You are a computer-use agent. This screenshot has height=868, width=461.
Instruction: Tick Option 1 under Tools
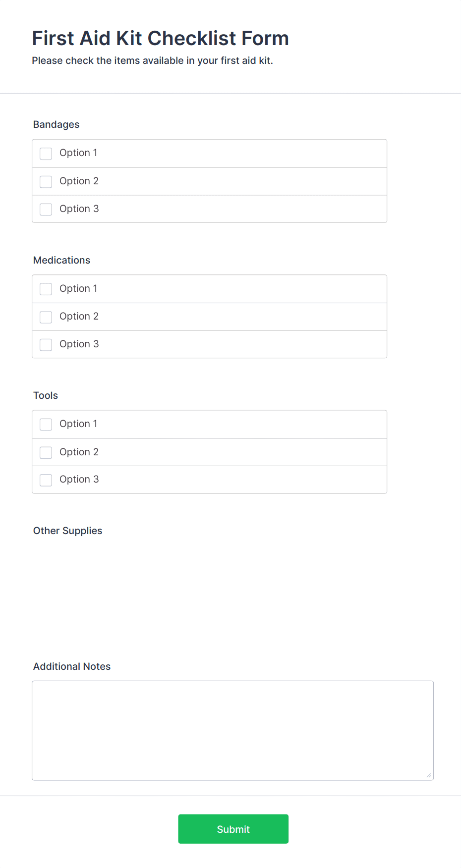tap(46, 425)
